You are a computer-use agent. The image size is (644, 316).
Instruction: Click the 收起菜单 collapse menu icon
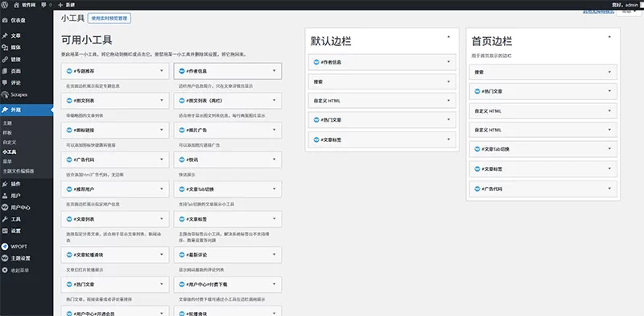5,270
